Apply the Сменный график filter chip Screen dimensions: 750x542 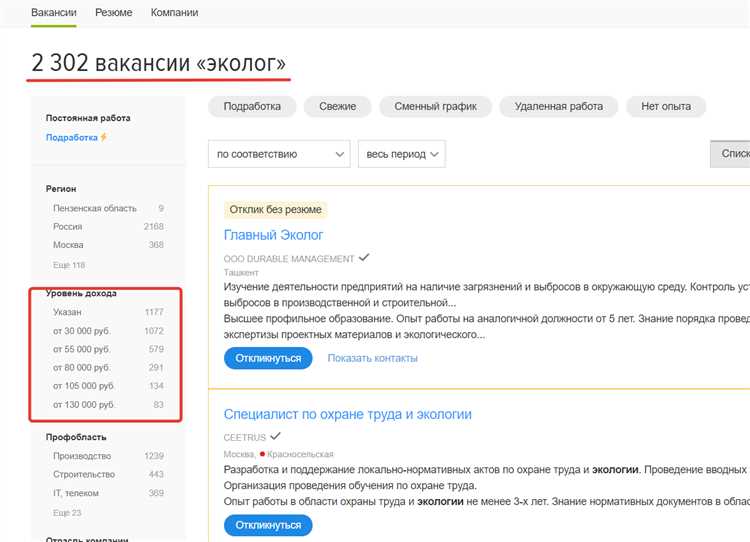(x=435, y=106)
